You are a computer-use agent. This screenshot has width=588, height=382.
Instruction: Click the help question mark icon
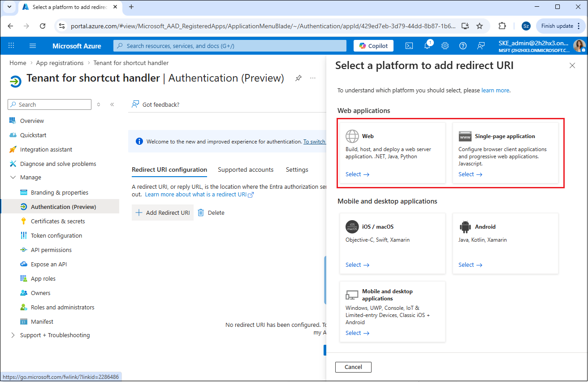(463, 46)
